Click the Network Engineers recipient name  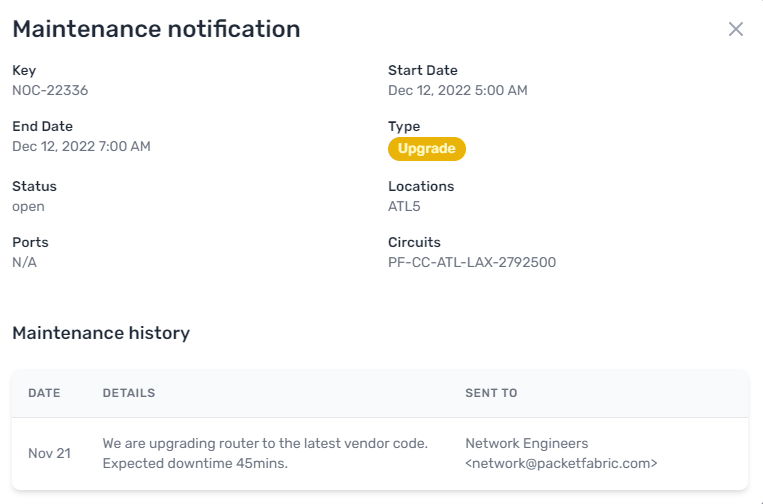pos(526,443)
